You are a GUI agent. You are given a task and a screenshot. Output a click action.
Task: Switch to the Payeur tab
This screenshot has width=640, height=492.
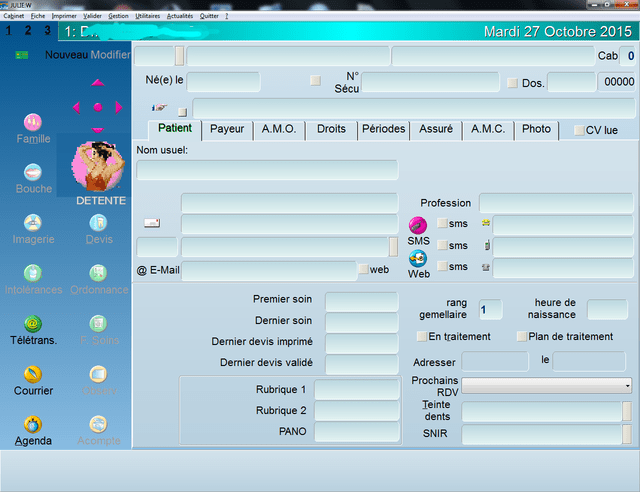[227, 129]
